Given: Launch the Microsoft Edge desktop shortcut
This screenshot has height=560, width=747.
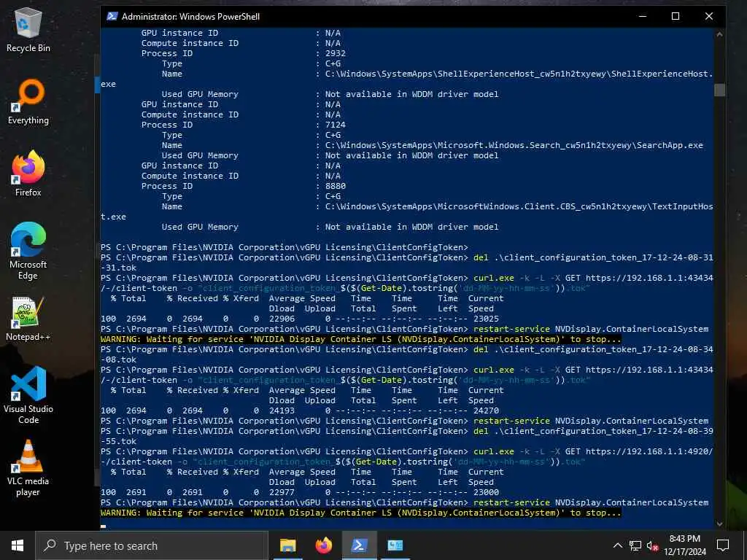Looking at the screenshot, I should coord(28,252).
